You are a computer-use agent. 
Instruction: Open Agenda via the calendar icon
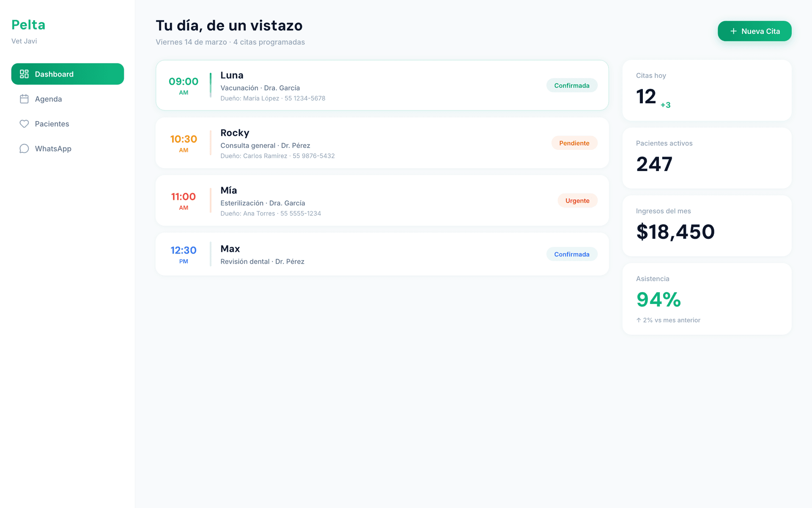pos(24,99)
